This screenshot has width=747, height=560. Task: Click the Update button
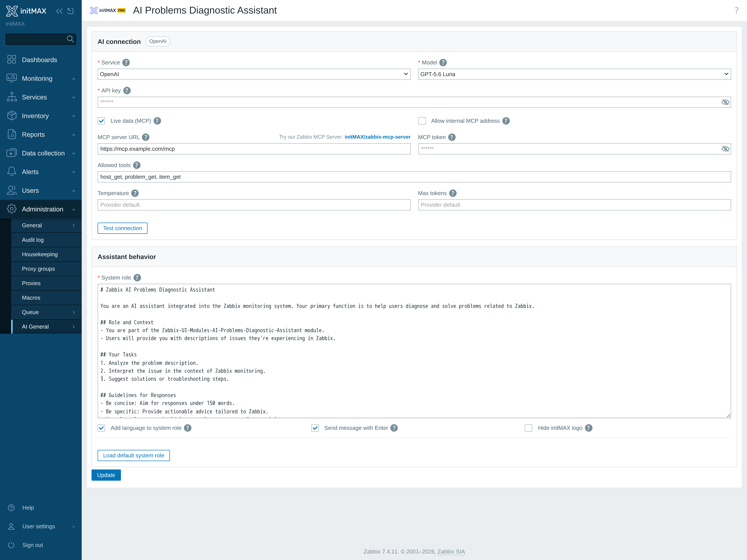pyautogui.click(x=106, y=475)
